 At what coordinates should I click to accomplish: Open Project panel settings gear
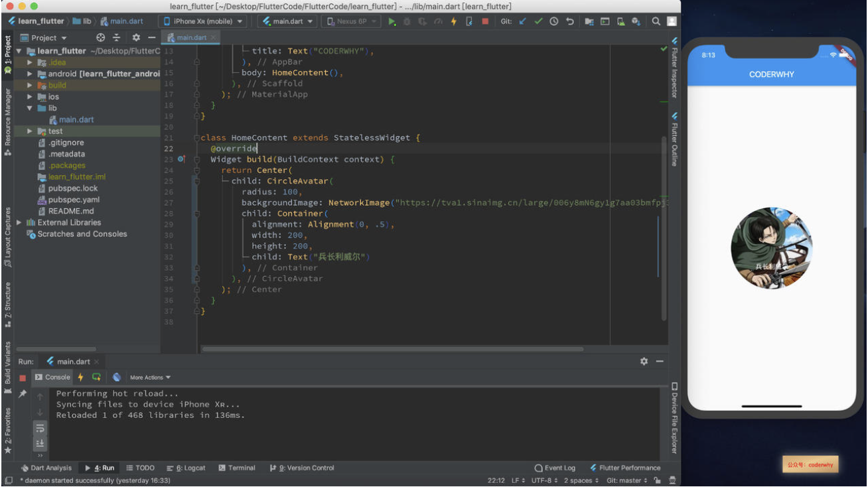coord(136,38)
